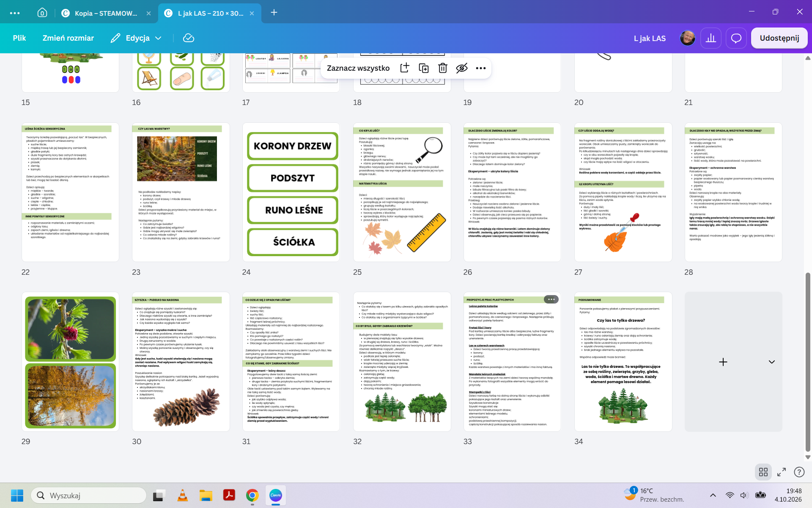Click the Wyszukaj search box
The width and height of the screenshot is (812, 508).
click(89, 495)
